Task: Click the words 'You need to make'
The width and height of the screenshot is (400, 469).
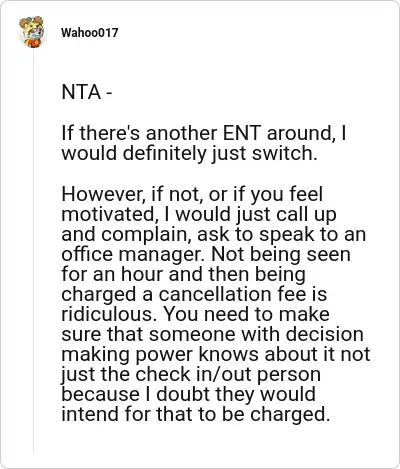Action: point(247,314)
